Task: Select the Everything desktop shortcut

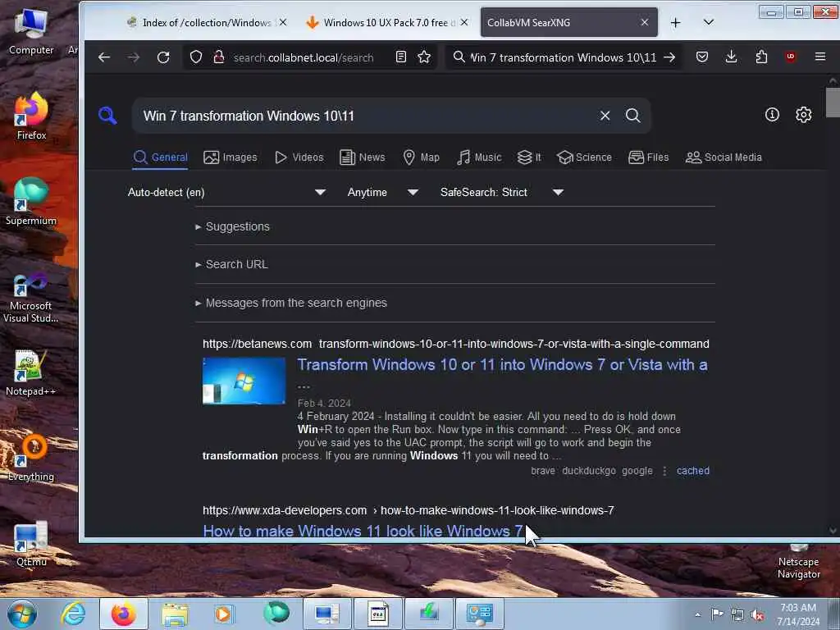Action: click(31, 458)
